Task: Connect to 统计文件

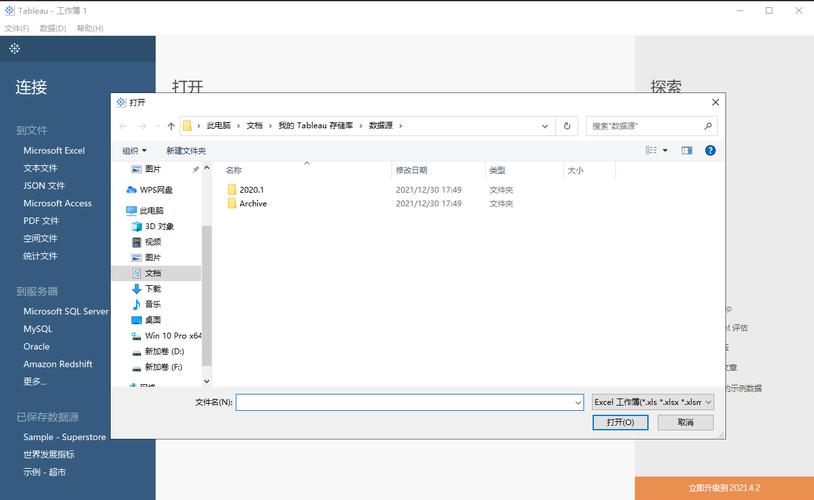Action: (x=40, y=256)
